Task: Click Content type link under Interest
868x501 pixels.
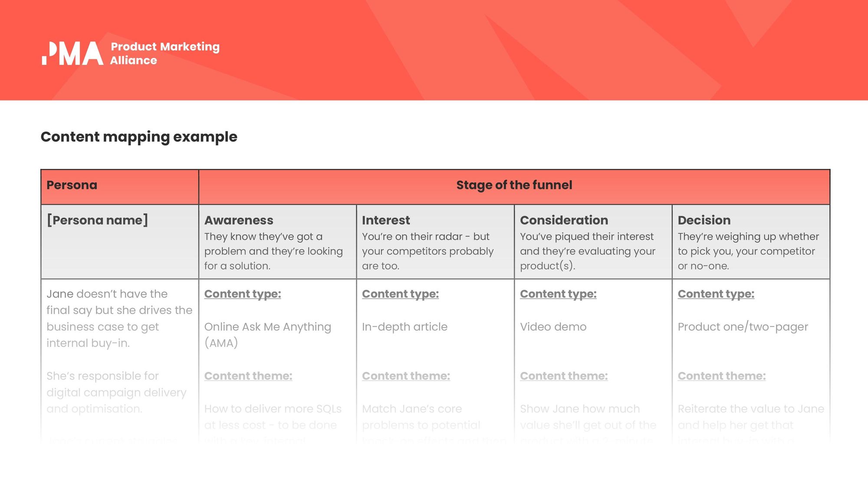Action: point(400,294)
